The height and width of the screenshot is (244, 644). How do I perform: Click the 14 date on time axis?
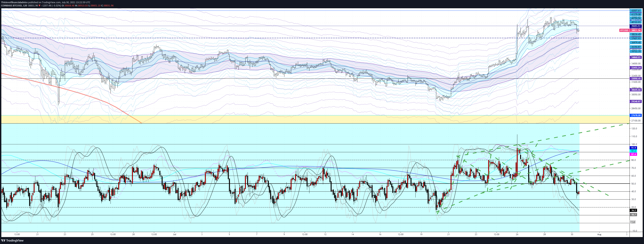(352, 234)
